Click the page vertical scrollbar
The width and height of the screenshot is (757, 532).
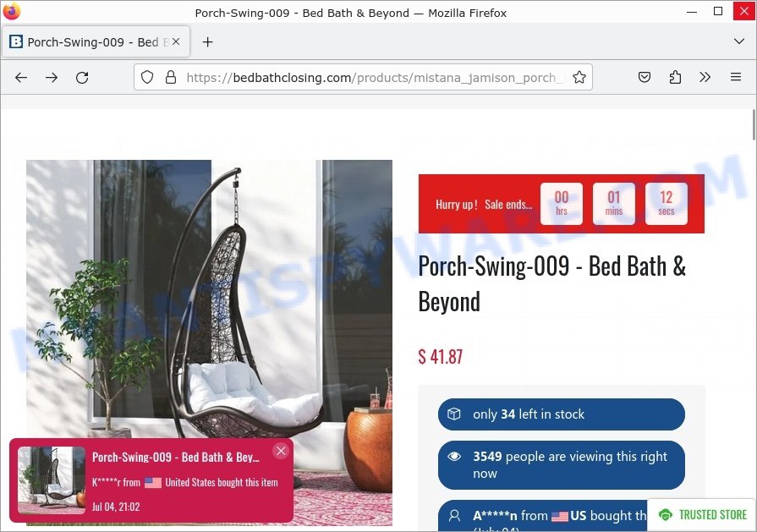753,319
